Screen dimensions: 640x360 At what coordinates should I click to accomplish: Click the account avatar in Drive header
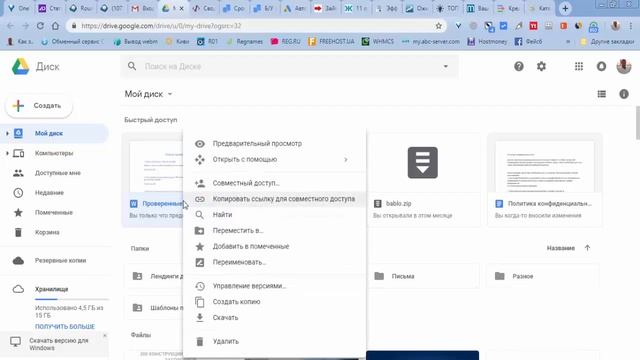(x=624, y=67)
